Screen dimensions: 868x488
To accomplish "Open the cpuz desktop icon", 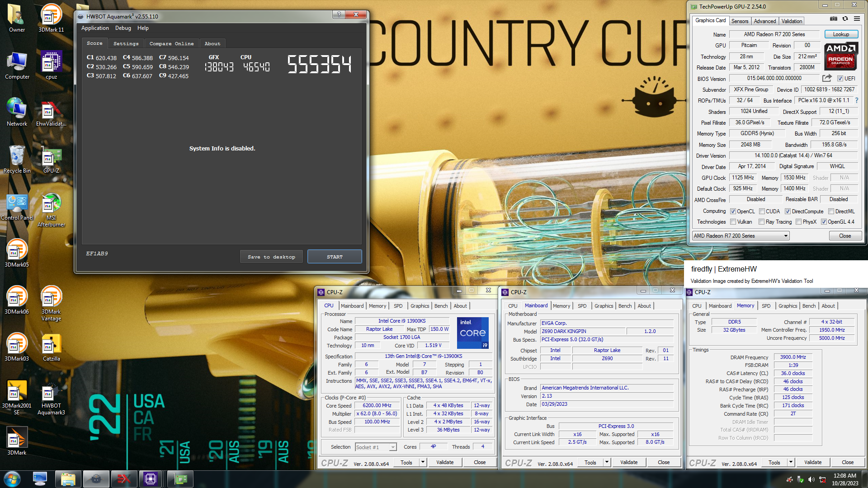I will point(51,65).
